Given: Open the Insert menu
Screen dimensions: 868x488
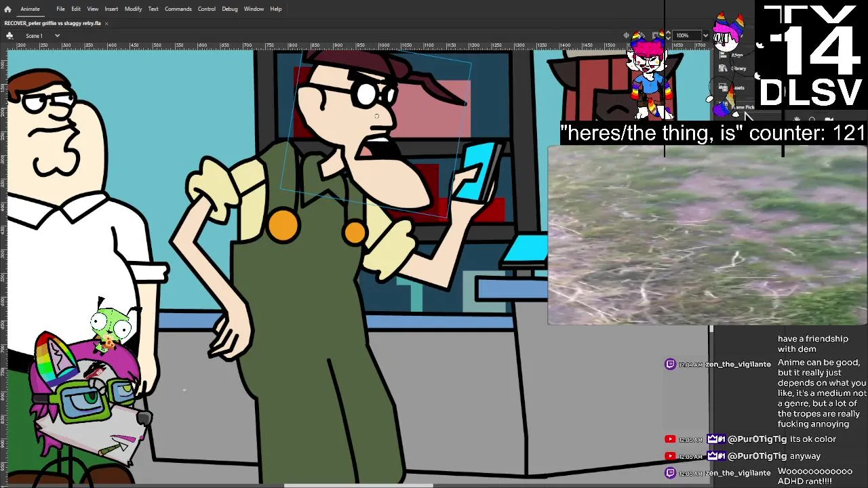Looking at the screenshot, I should [x=111, y=9].
